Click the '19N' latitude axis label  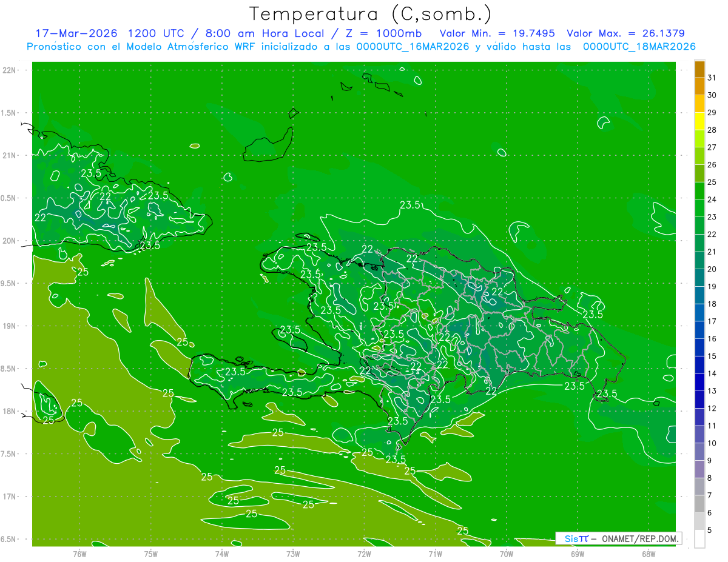(x=10, y=326)
